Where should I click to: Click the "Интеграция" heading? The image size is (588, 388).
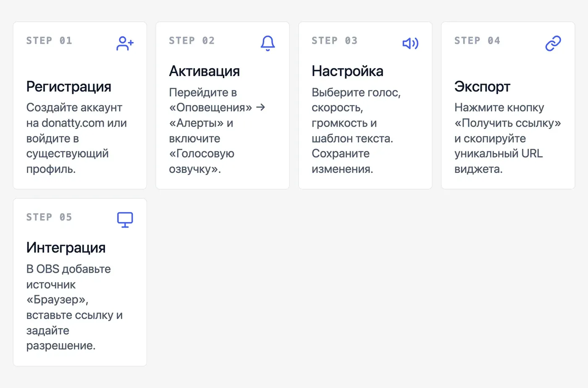[66, 248]
